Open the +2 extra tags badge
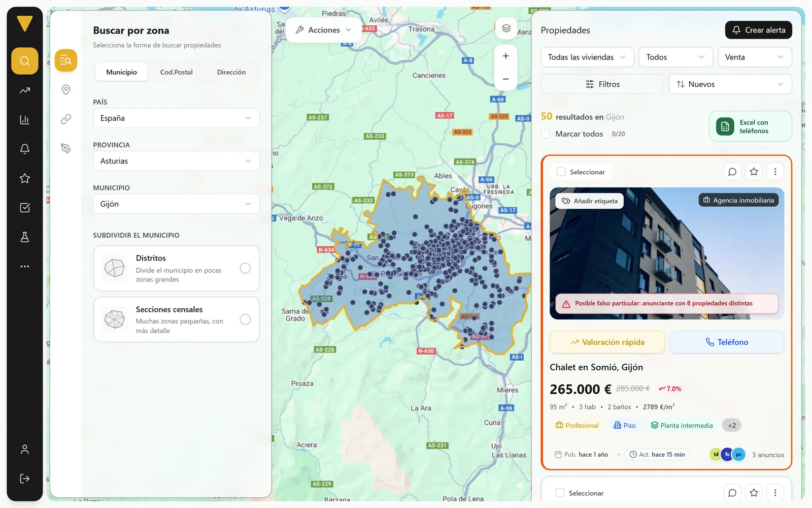Screen dimensions: 812x508 [732, 426]
